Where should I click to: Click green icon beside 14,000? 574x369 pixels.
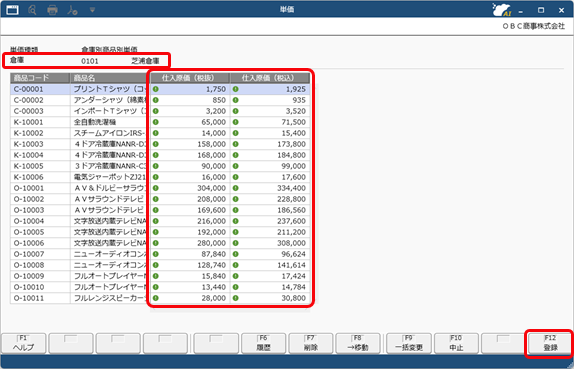156,133
